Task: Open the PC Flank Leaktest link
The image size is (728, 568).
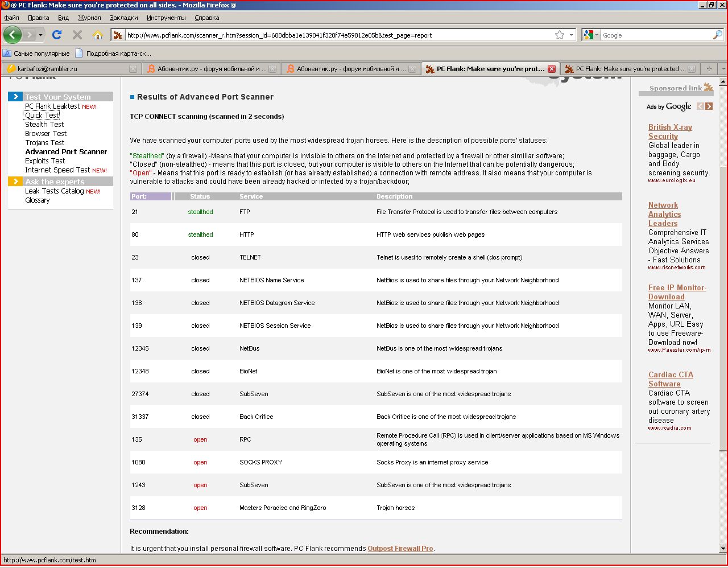Action: pyautogui.click(x=52, y=106)
